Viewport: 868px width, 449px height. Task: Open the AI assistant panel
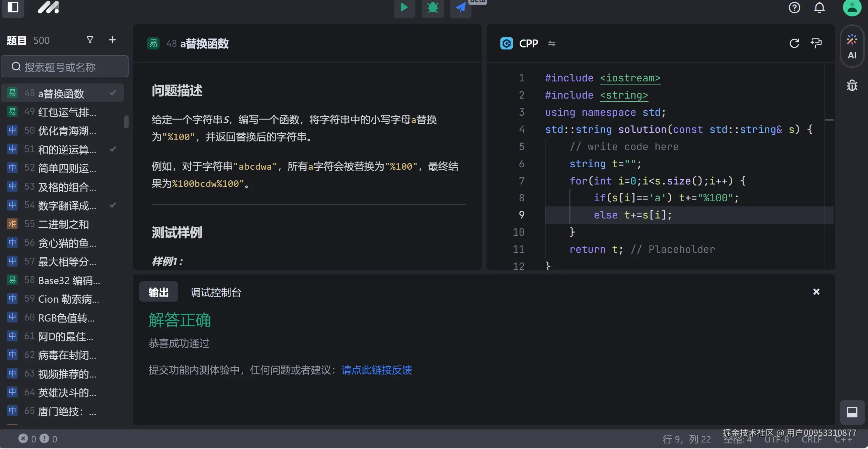pyautogui.click(x=852, y=46)
